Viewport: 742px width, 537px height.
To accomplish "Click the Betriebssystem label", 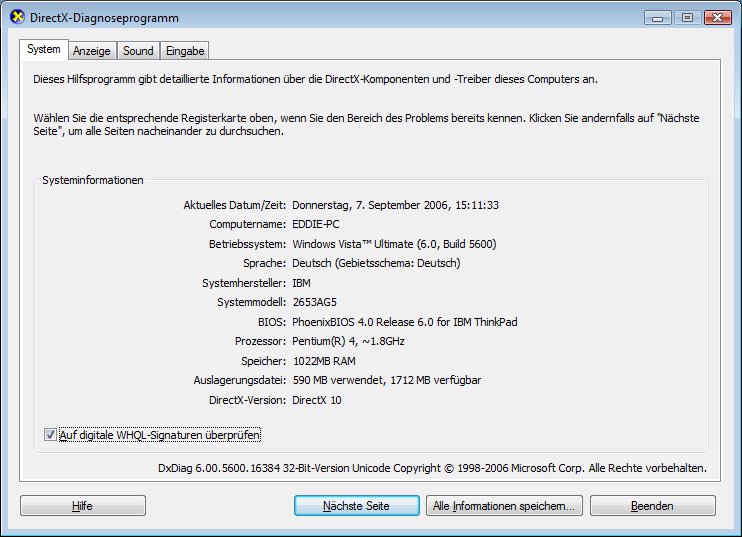I will tap(247, 244).
